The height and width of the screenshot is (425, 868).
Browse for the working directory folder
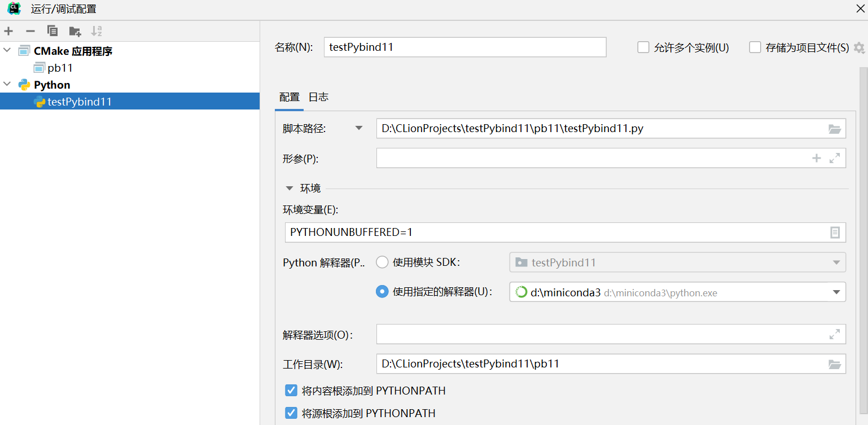834,364
